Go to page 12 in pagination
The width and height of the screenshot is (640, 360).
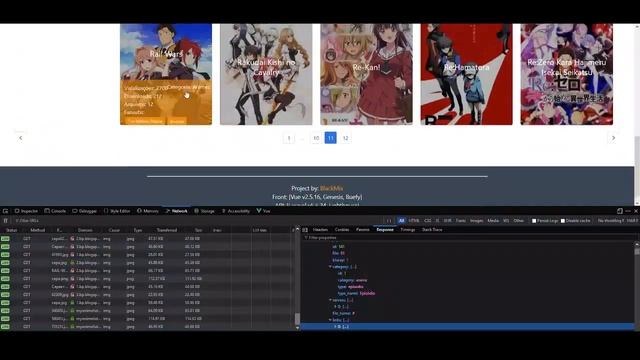click(345, 138)
